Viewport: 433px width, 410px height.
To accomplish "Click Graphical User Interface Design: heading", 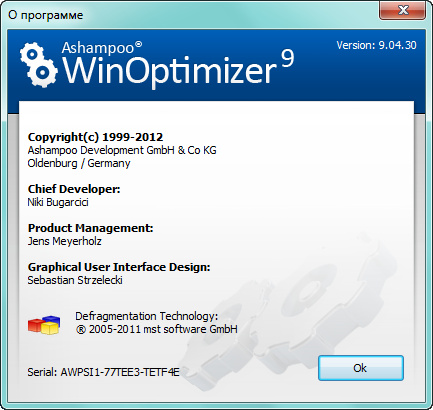I will pyautogui.click(x=119, y=267).
